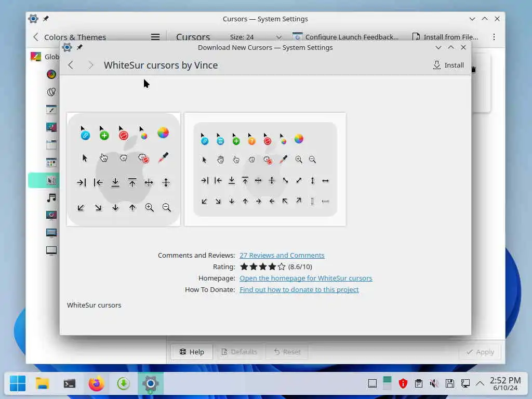The height and width of the screenshot is (399, 532).
Task: Open Download New Cursors window gear menu
Action: coord(67,47)
